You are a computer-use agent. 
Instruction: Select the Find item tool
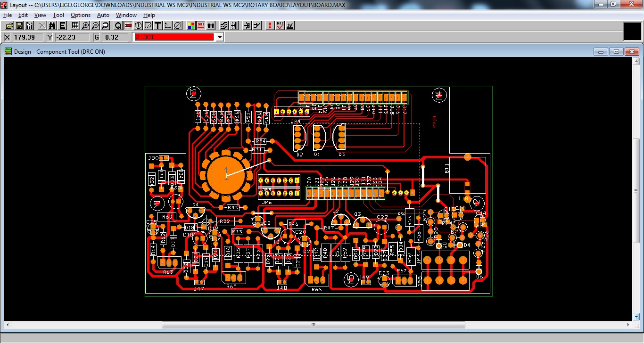click(52, 25)
